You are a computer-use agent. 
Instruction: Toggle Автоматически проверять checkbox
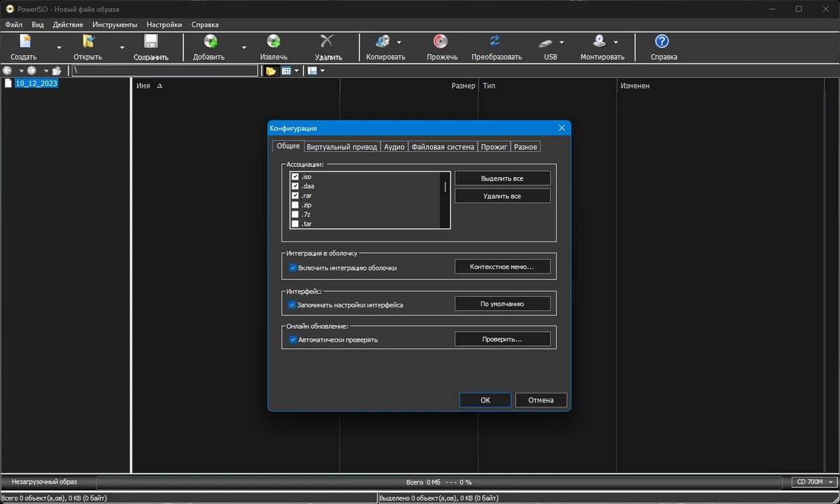(x=293, y=339)
